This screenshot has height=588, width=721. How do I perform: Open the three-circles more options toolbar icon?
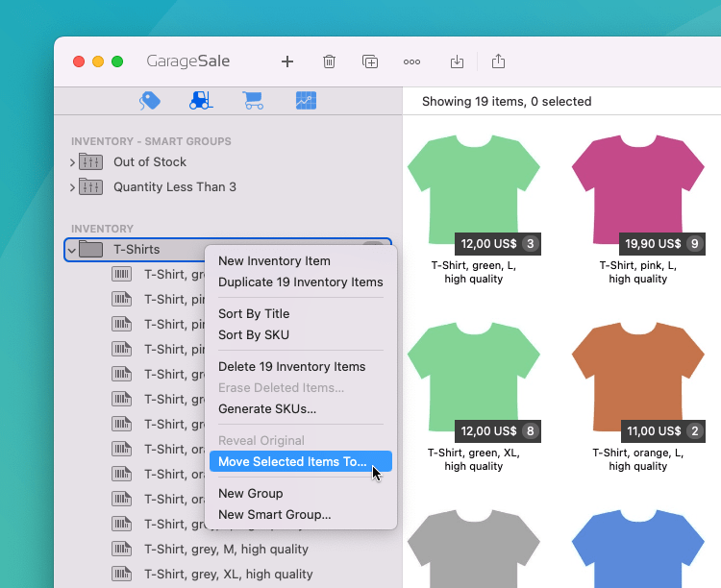click(x=411, y=61)
